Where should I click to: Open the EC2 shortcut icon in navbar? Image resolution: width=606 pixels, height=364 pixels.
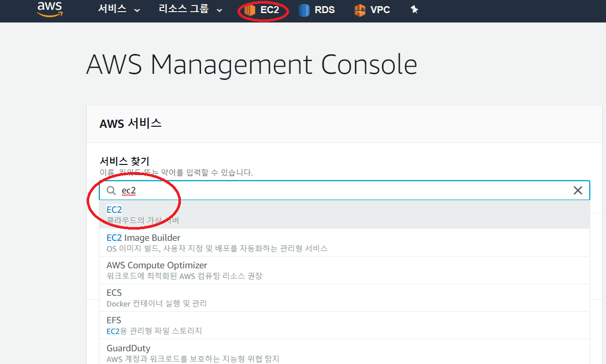tap(250, 10)
